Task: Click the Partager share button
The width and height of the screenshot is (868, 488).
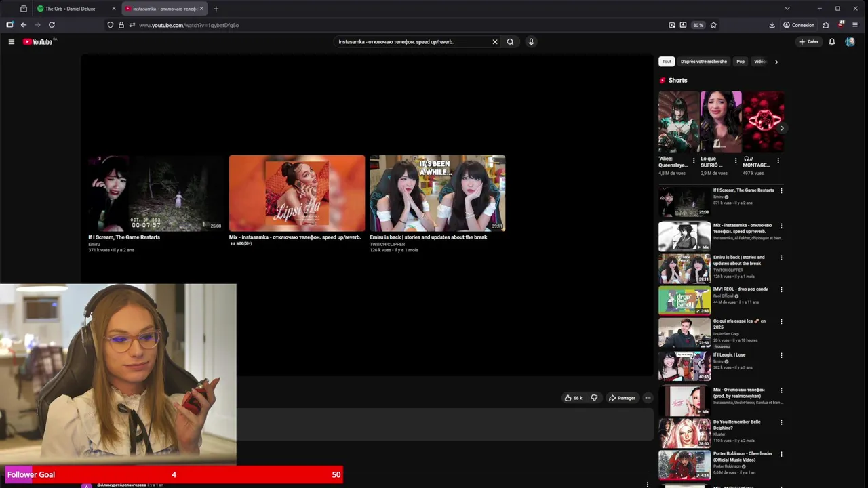Action: click(x=622, y=398)
